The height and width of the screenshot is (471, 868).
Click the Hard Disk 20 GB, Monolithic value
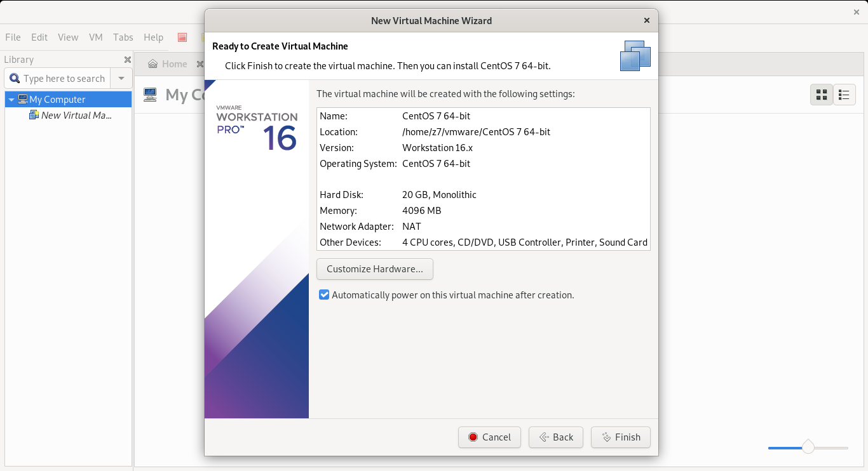click(x=439, y=195)
